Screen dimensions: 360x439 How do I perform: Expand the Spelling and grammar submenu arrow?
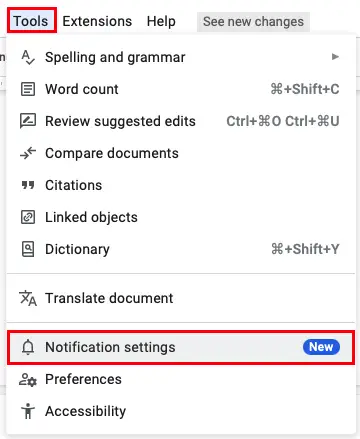pyautogui.click(x=335, y=57)
